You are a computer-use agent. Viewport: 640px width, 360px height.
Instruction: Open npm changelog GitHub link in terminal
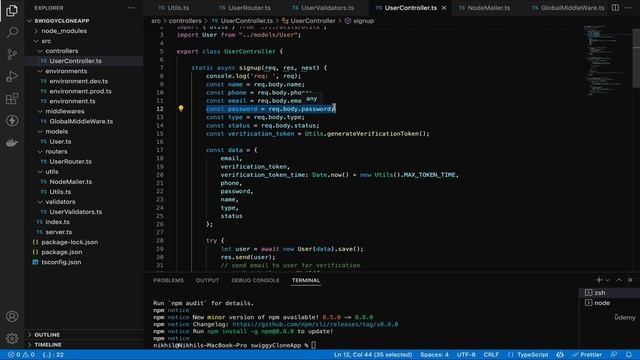pyautogui.click(x=315, y=324)
